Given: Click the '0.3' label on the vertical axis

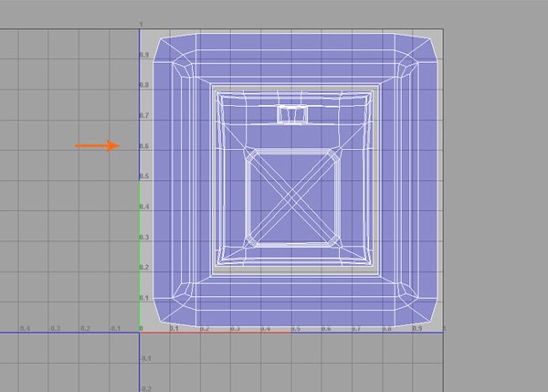Looking at the screenshot, I should pos(144,237).
